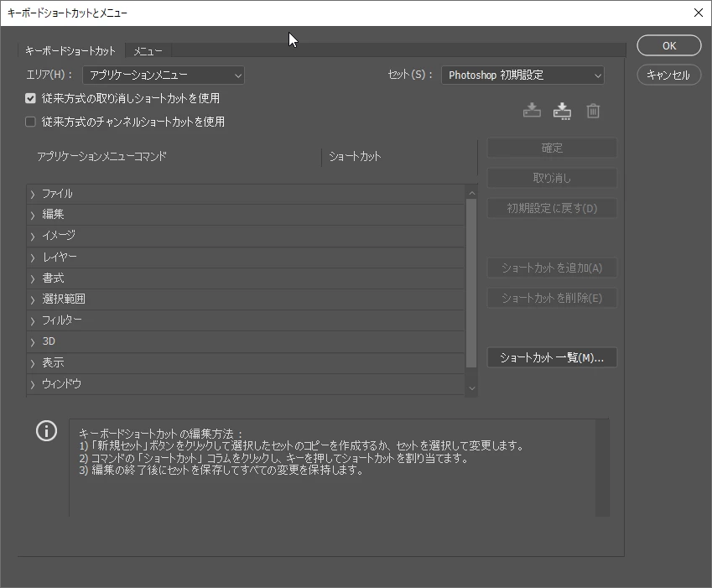Click the info icon beside editing instructions
Screen dimensions: 712x588
[x=46, y=430]
